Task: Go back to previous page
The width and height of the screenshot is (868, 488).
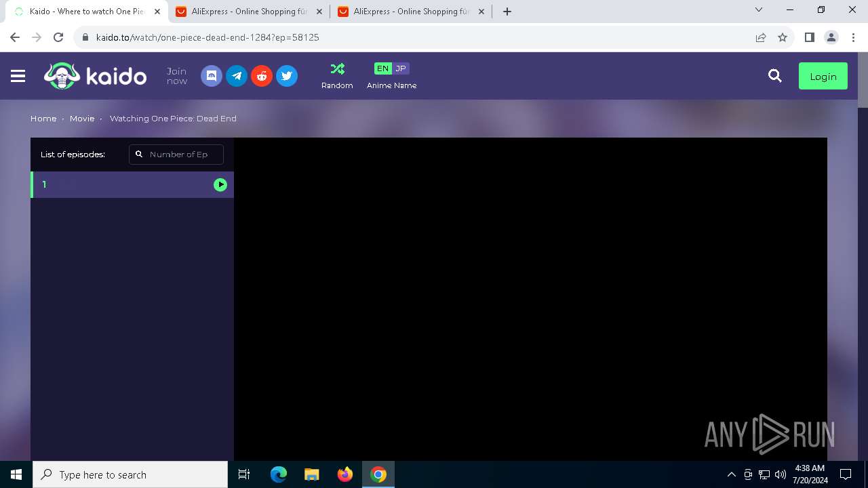Action: click(x=15, y=37)
